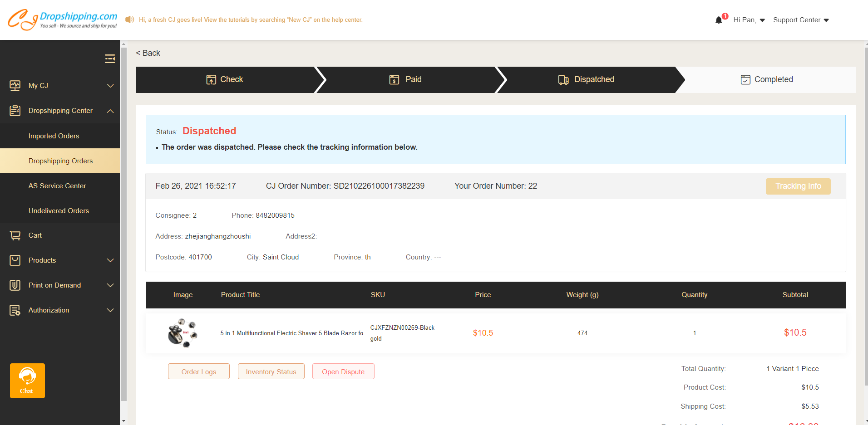Click the notification bell icon
The width and height of the screenshot is (868, 425).
tap(720, 20)
